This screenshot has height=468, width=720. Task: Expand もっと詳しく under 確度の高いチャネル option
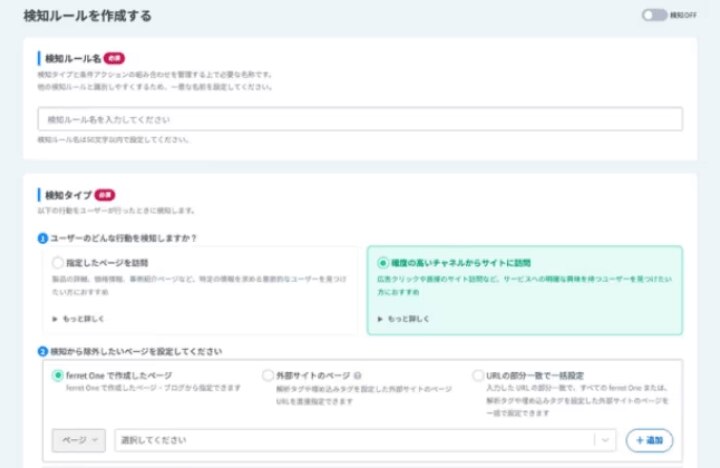click(x=404, y=319)
